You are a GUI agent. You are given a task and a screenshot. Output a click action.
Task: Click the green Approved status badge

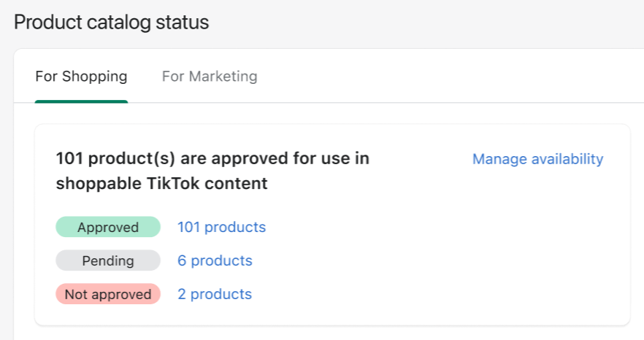(x=108, y=227)
